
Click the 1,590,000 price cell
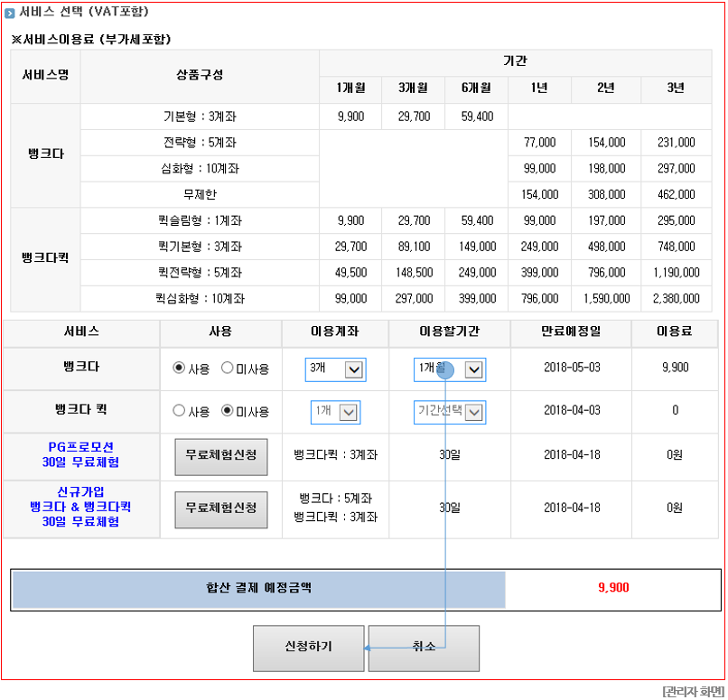606,298
